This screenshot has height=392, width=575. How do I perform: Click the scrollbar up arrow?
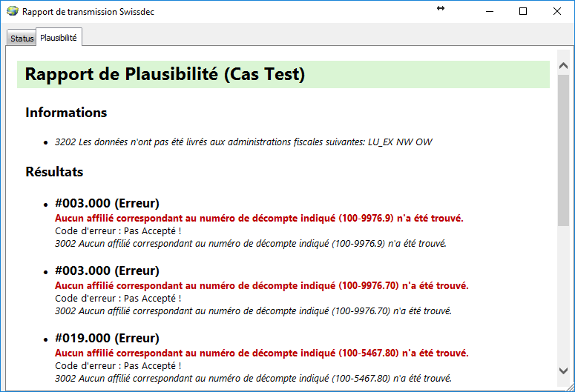click(564, 57)
